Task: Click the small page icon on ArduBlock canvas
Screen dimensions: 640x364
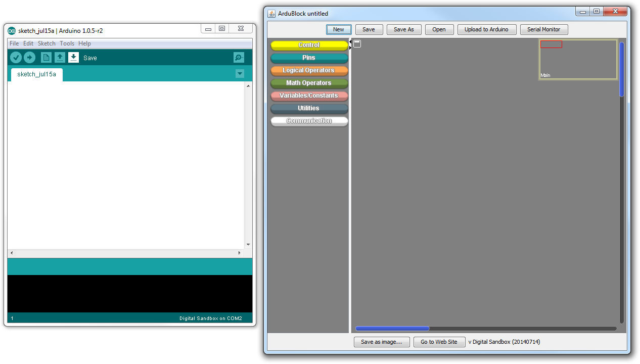Action: coord(357,44)
